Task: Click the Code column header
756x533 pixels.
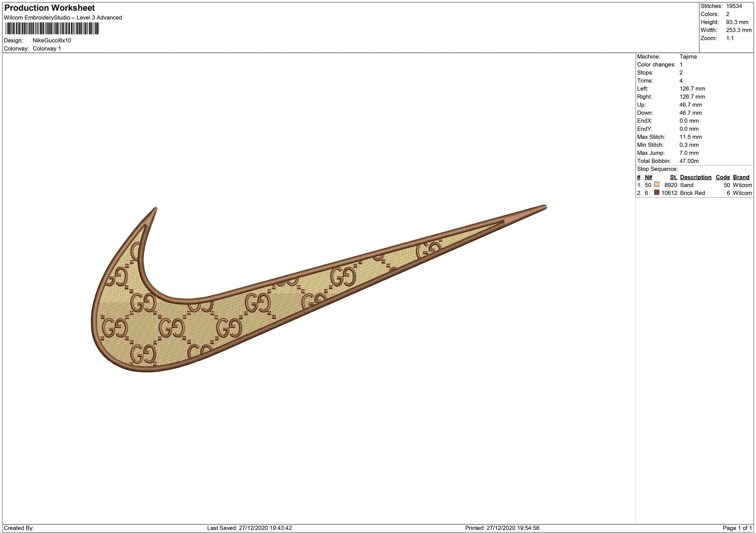Action: pos(723,177)
